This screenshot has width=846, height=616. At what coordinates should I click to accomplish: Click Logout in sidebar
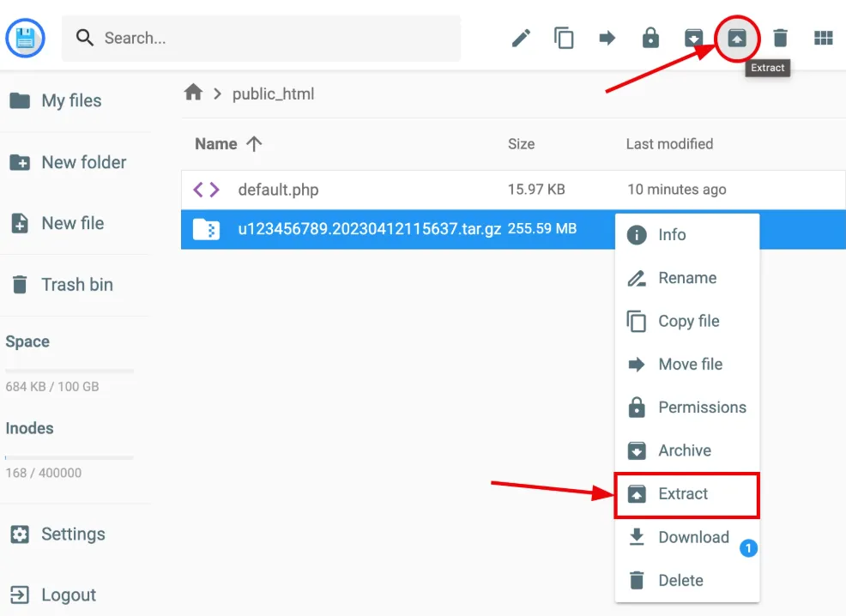(53, 595)
